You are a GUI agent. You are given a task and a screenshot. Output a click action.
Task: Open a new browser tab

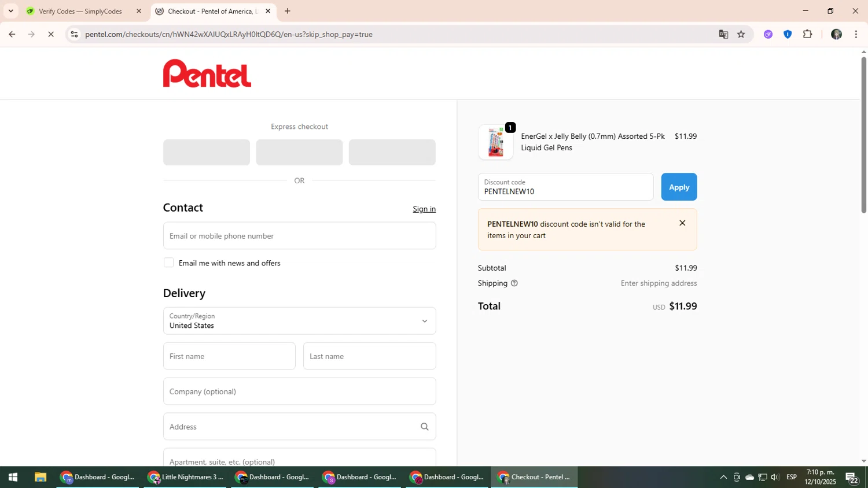coord(288,11)
